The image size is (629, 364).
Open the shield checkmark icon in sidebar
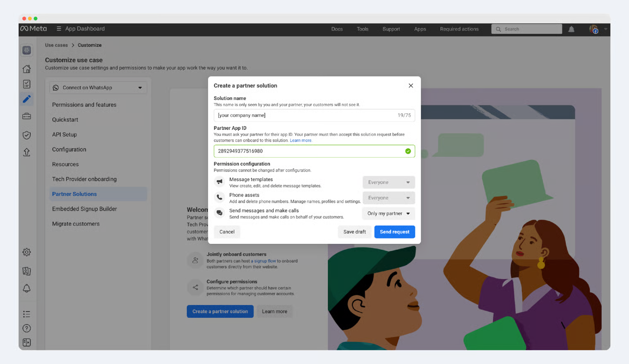point(26,135)
